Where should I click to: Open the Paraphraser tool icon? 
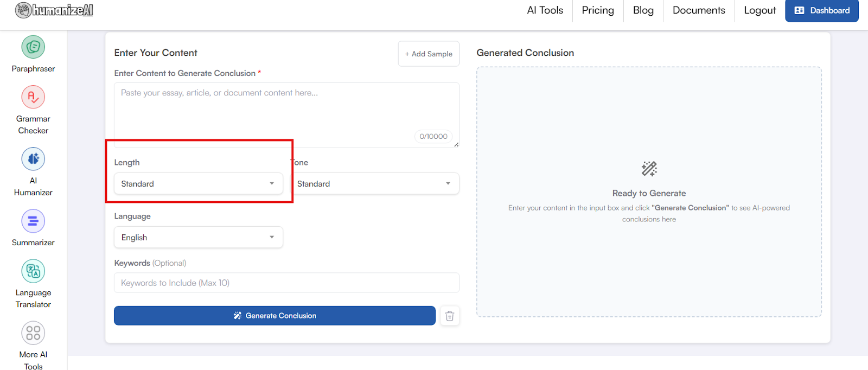[33, 47]
